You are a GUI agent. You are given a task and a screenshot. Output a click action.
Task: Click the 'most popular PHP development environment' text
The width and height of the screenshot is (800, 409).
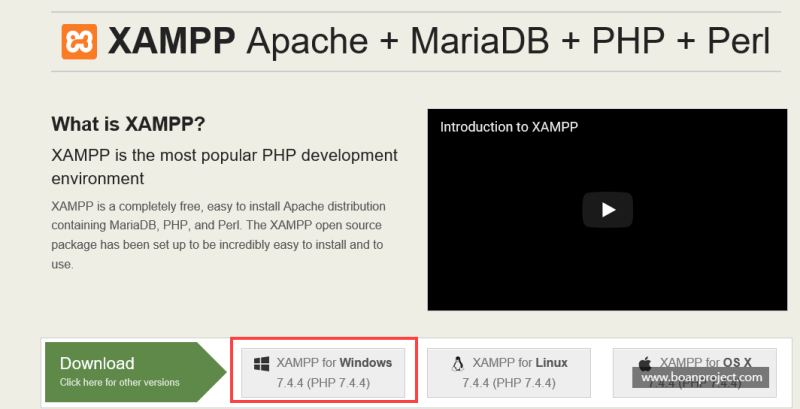click(x=224, y=167)
